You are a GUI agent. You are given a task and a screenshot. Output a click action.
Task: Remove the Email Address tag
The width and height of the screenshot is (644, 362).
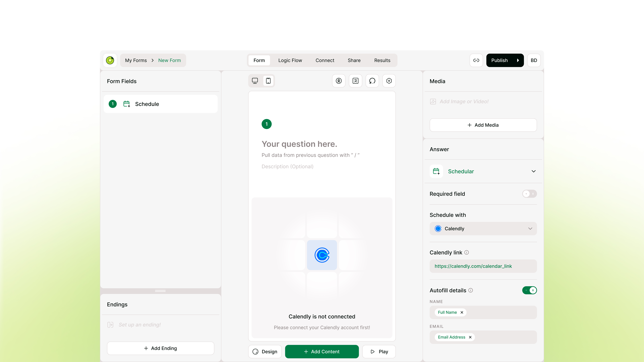coord(470,337)
